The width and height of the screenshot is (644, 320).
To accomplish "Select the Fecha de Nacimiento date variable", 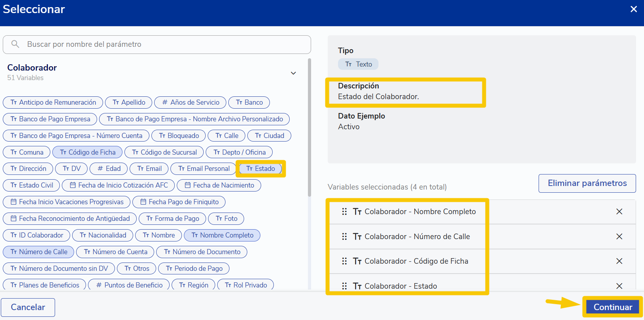I will click(219, 185).
